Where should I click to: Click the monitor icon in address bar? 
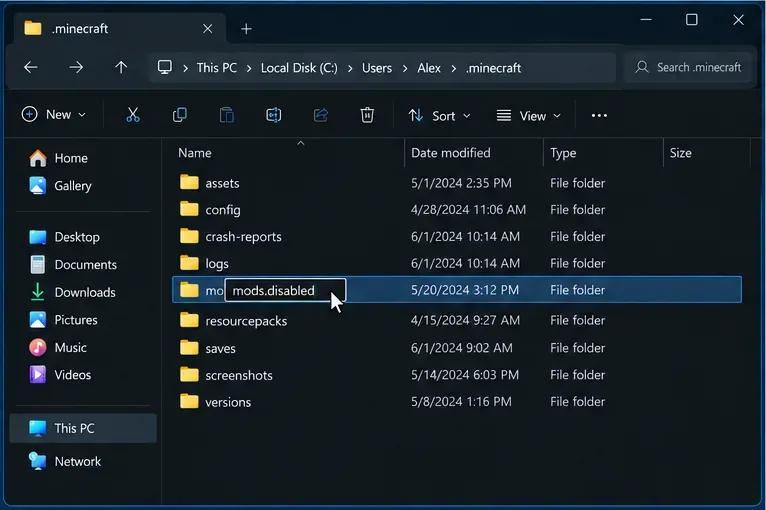click(x=165, y=67)
